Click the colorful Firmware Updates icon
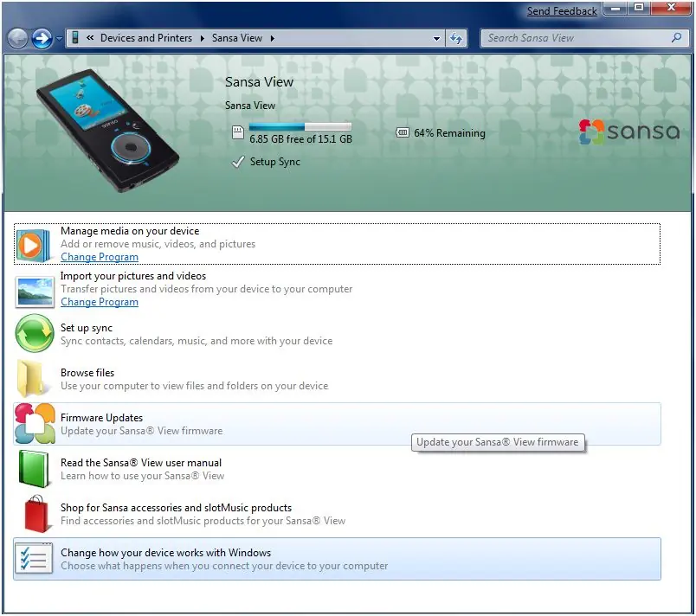The image size is (696, 616). [x=35, y=424]
